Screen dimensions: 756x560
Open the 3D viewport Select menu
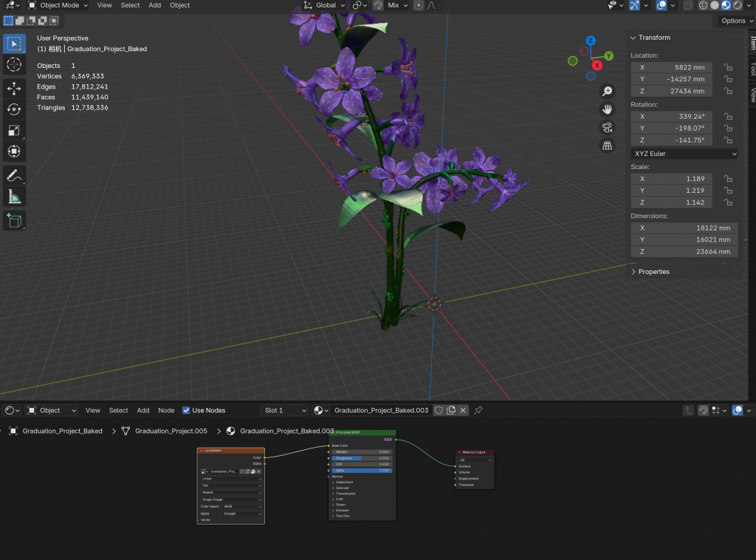130,5
